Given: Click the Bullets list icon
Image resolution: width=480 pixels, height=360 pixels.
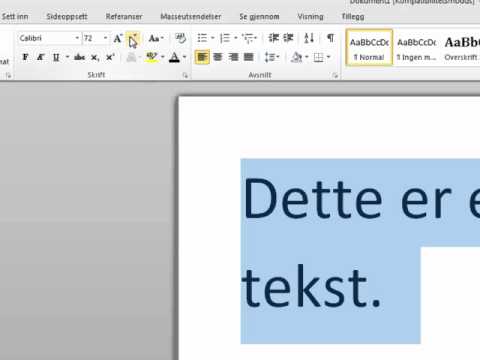Looking at the screenshot, I should click(202, 38).
